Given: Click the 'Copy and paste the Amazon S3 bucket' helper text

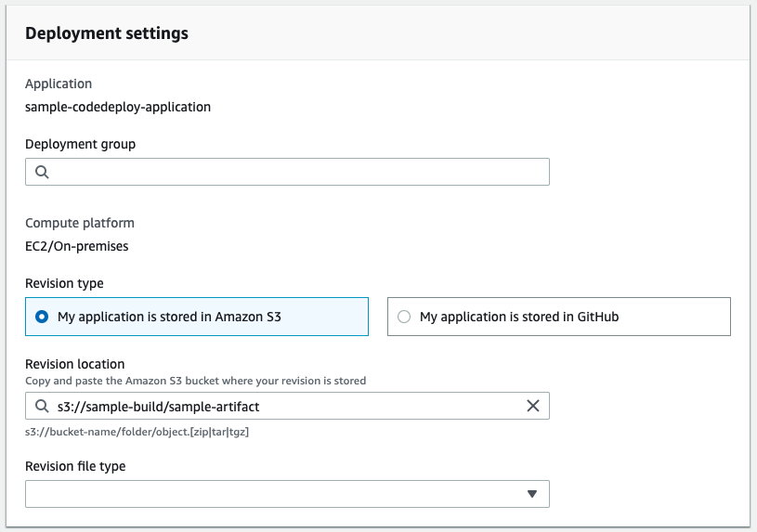Looking at the screenshot, I should (195, 381).
